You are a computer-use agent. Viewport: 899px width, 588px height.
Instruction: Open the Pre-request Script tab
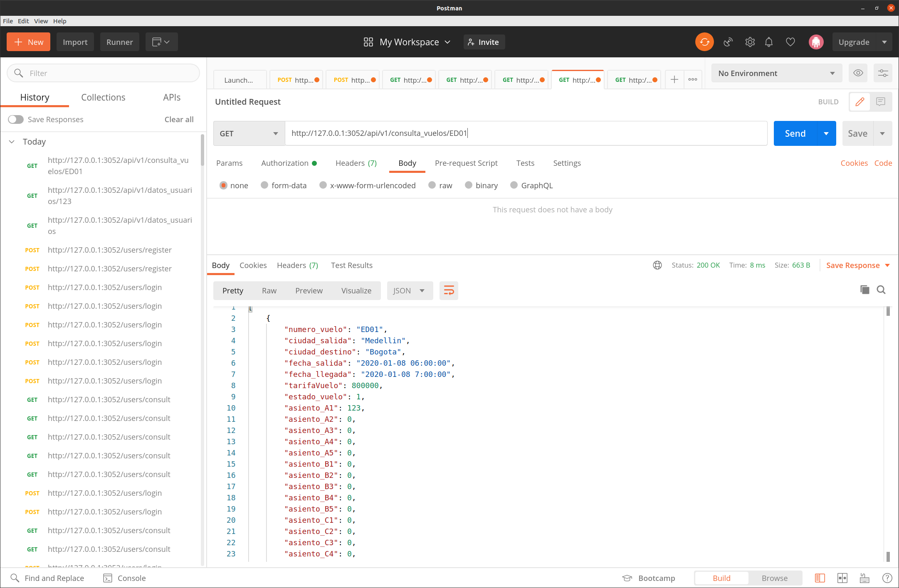click(466, 163)
